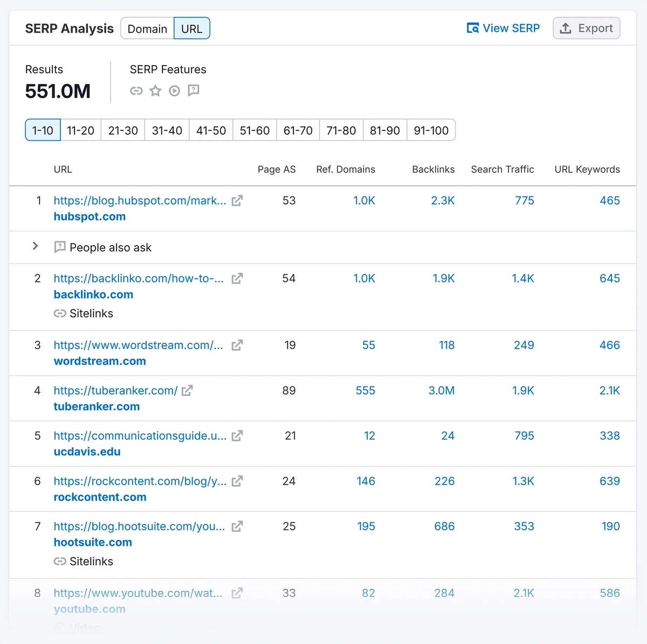Open external link icon for tuberanker URL

click(187, 391)
